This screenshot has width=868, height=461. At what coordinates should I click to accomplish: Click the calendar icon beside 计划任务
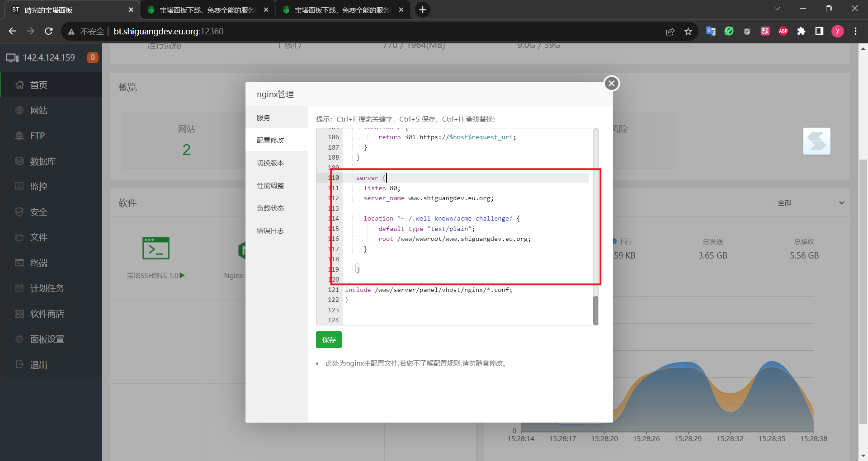coord(19,288)
